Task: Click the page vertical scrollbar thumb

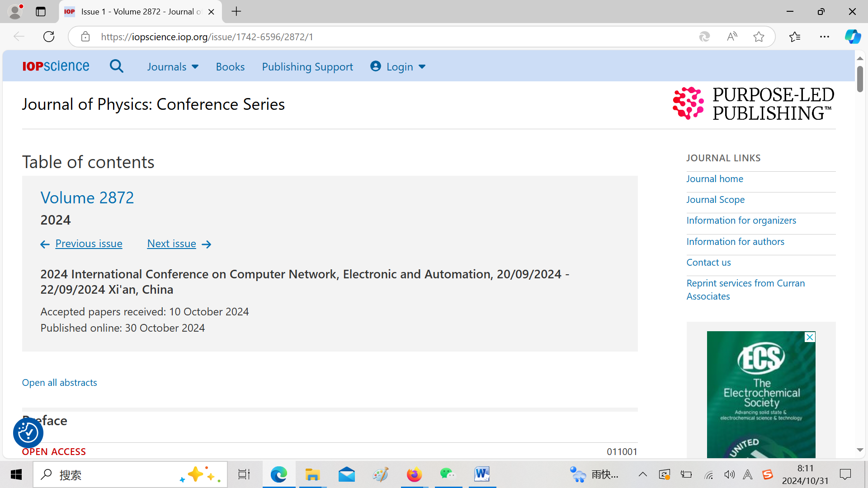Action: point(860,79)
